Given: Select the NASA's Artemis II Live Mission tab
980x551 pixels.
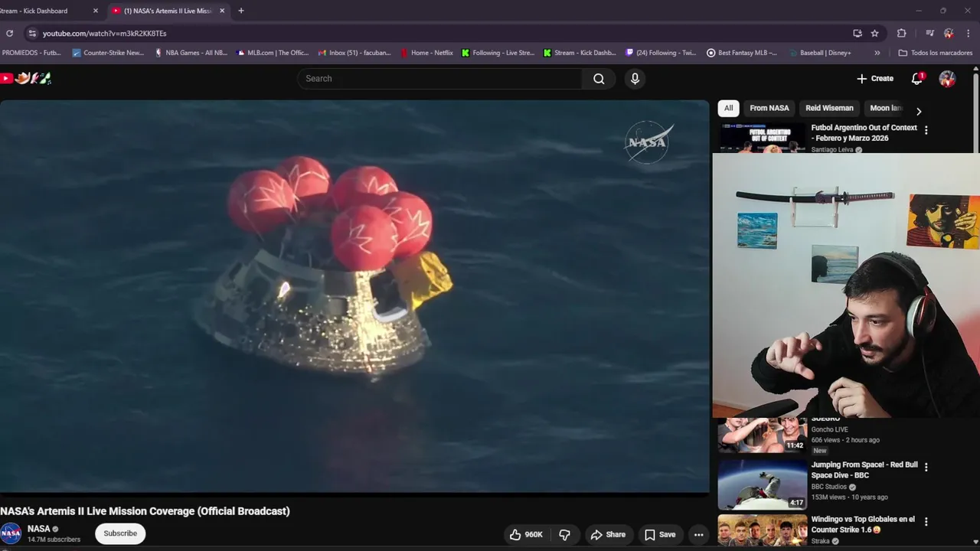Looking at the screenshot, I should pos(168,11).
